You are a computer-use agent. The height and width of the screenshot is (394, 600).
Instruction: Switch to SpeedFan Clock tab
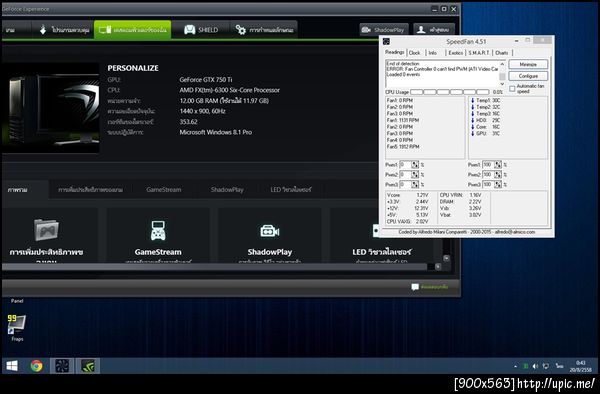click(x=414, y=53)
